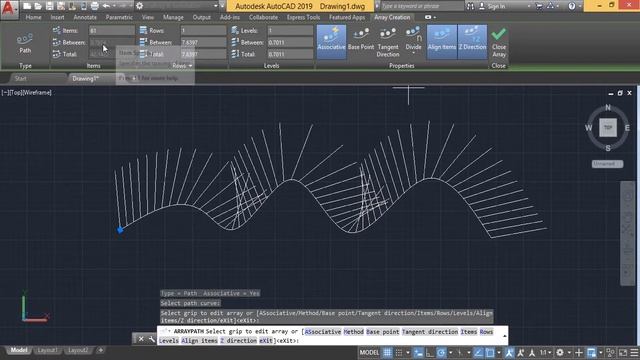Click the annotation visibility icon in status bar

509,352
